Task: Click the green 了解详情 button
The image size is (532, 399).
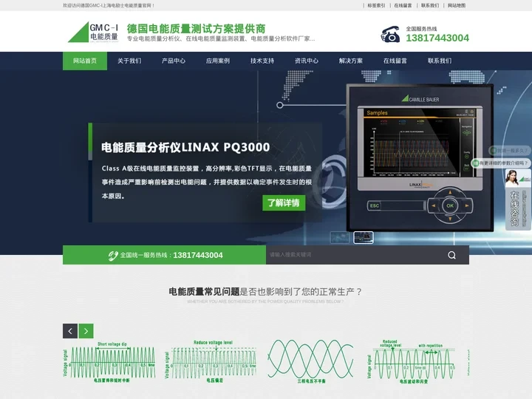Action: click(x=284, y=203)
